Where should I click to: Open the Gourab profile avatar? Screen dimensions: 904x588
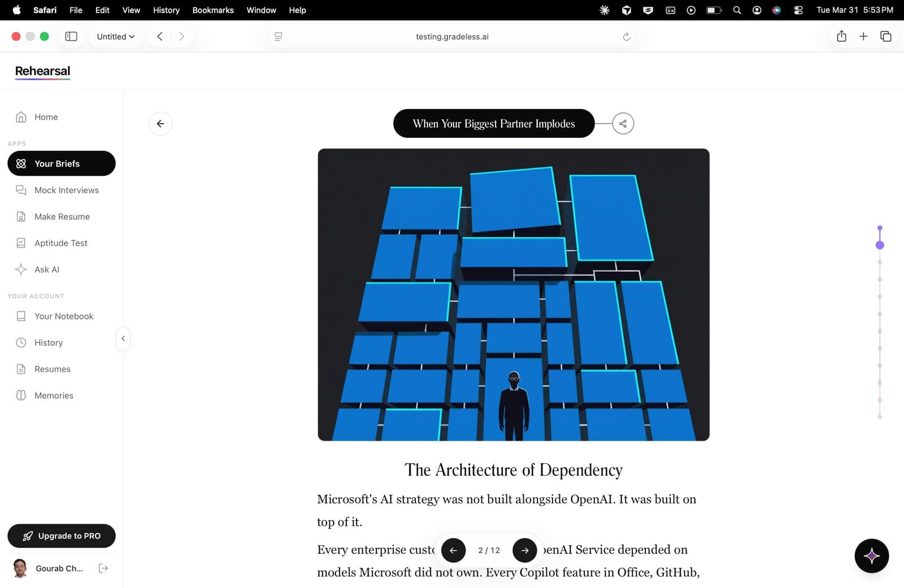[x=20, y=568]
